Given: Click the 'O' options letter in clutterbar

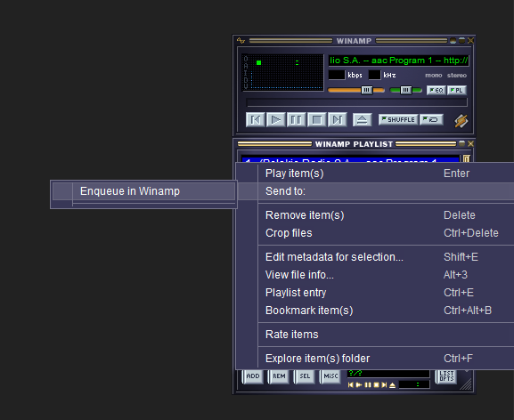Looking at the screenshot, I should 246,59.
